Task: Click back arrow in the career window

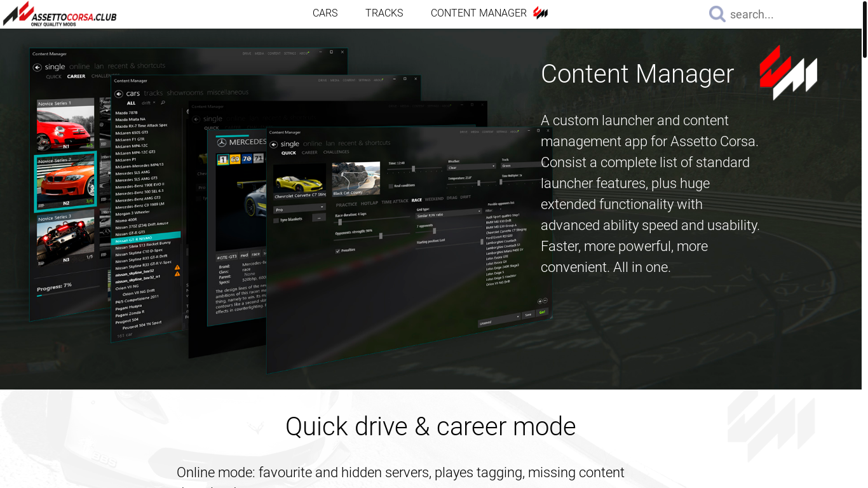Action: pos(37,67)
